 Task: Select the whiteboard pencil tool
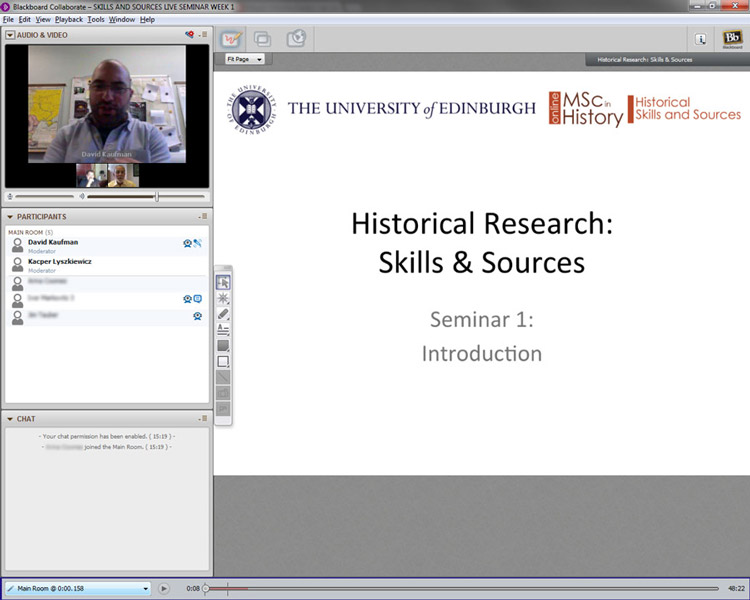[x=223, y=314]
